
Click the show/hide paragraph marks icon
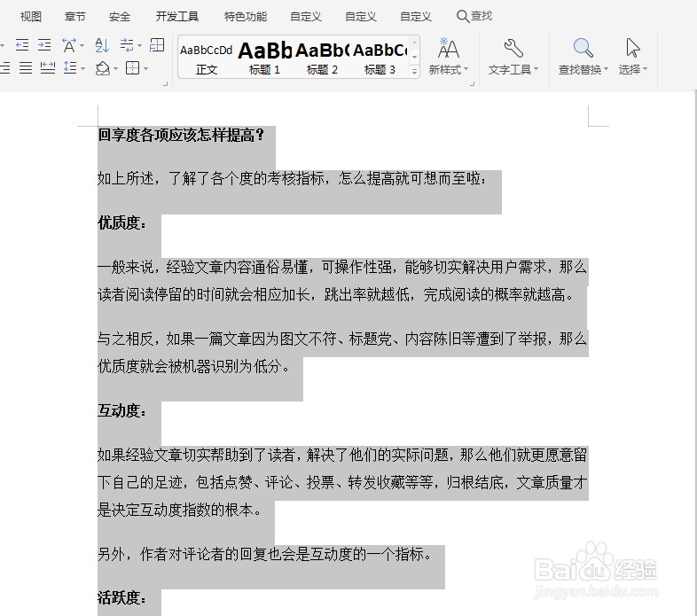127,45
